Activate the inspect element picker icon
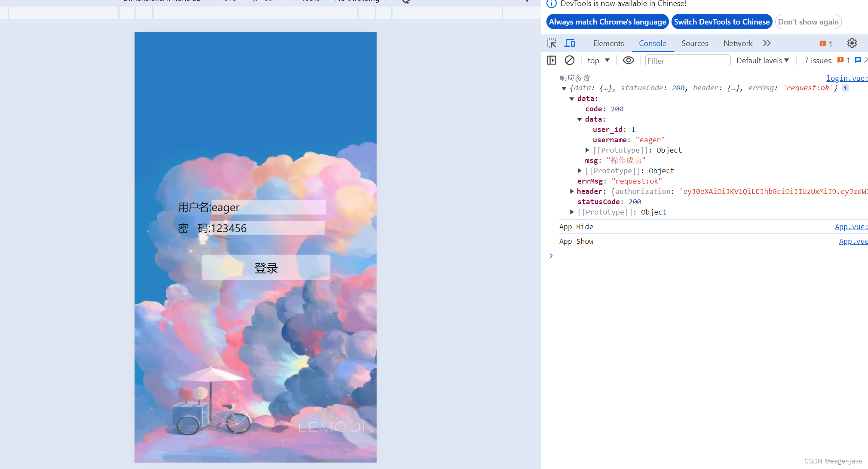 pyautogui.click(x=552, y=43)
